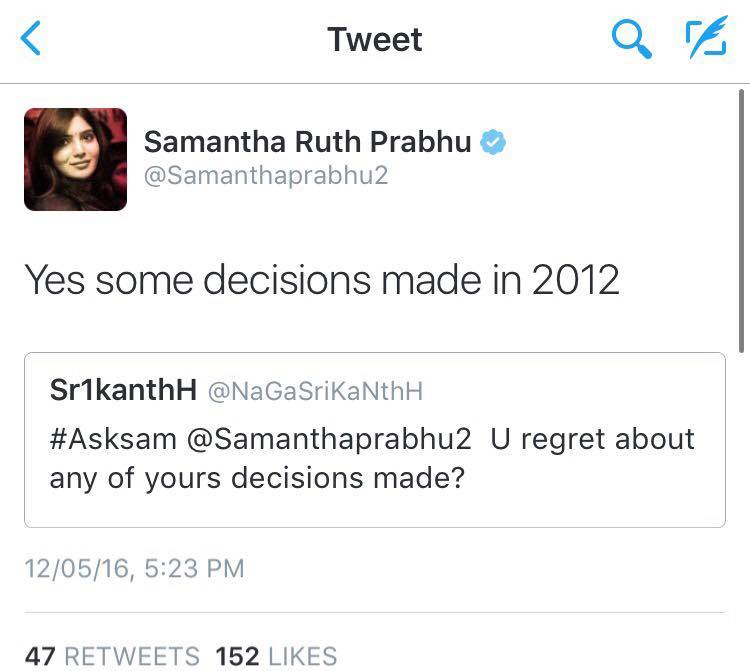Tap the @NaGaSriKaNthH handle

pyautogui.click(x=315, y=392)
